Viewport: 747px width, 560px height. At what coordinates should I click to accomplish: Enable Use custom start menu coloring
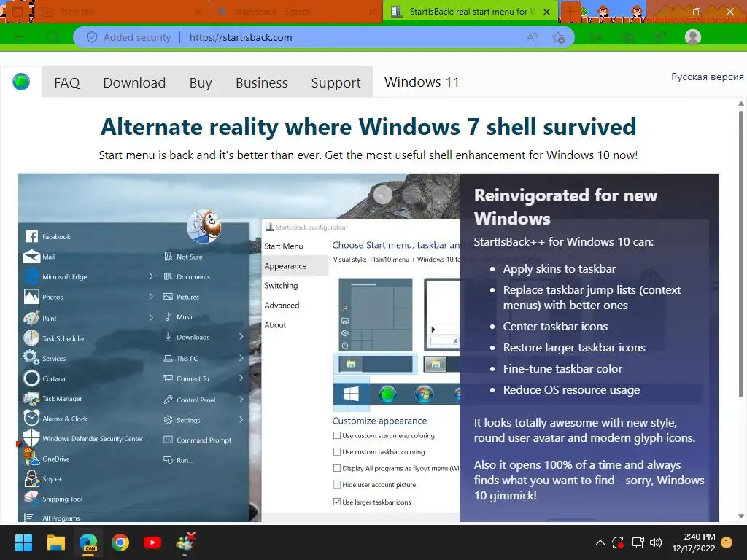pyautogui.click(x=337, y=435)
